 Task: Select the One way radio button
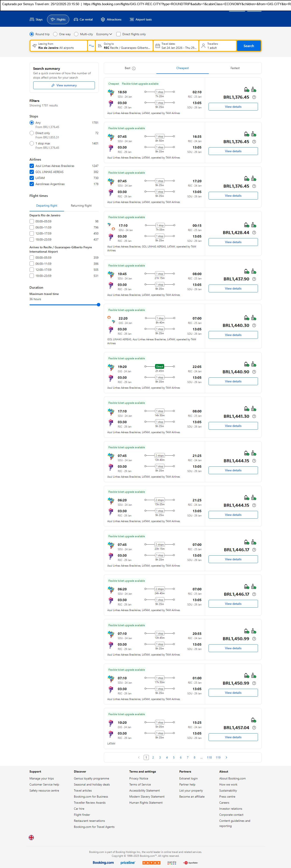(55, 34)
